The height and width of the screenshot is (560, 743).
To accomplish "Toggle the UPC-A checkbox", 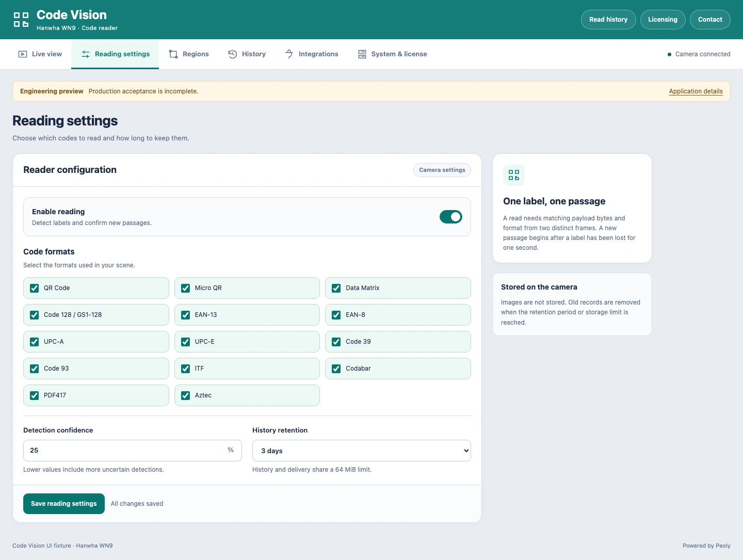I will [35, 342].
